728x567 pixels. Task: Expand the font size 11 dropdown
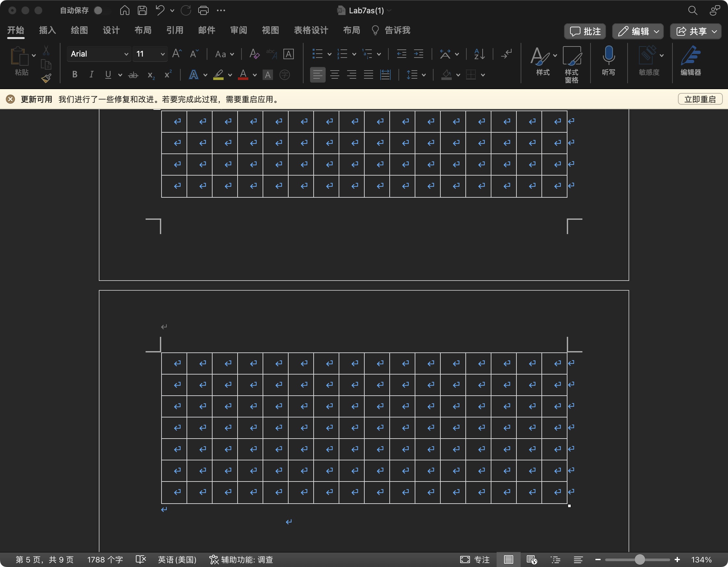162,54
